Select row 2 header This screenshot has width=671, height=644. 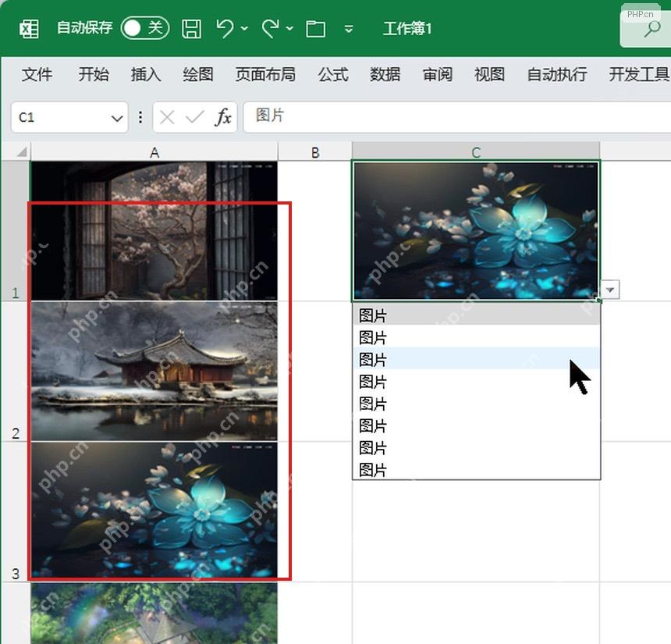click(16, 372)
